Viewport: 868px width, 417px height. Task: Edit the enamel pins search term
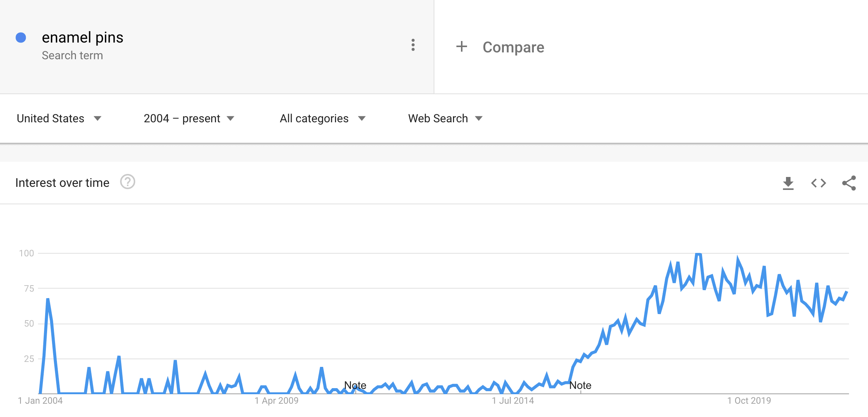click(82, 38)
